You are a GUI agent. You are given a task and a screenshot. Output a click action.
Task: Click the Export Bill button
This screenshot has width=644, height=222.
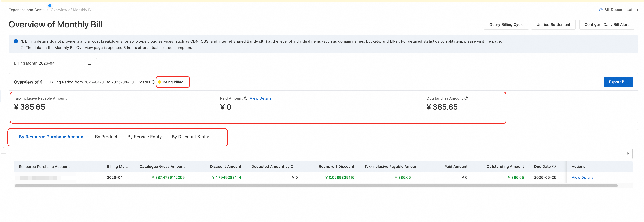click(x=618, y=82)
